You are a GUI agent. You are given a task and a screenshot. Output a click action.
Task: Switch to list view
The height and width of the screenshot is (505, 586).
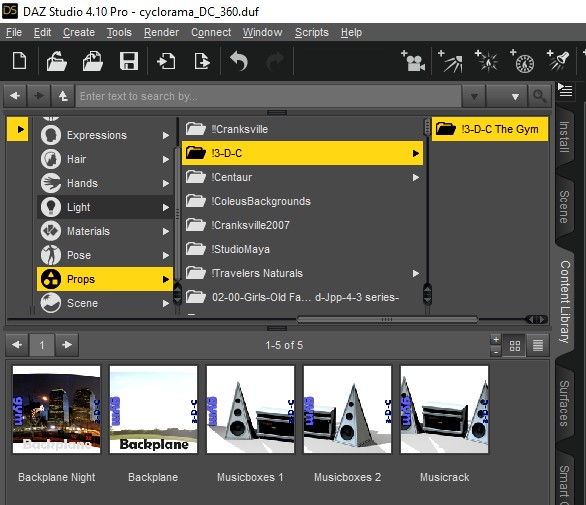pyautogui.click(x=537, y=345)
